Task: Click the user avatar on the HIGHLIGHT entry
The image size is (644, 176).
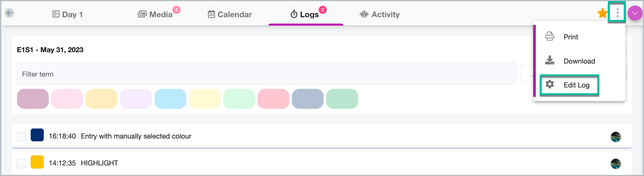Action: [x=615, y=164]
